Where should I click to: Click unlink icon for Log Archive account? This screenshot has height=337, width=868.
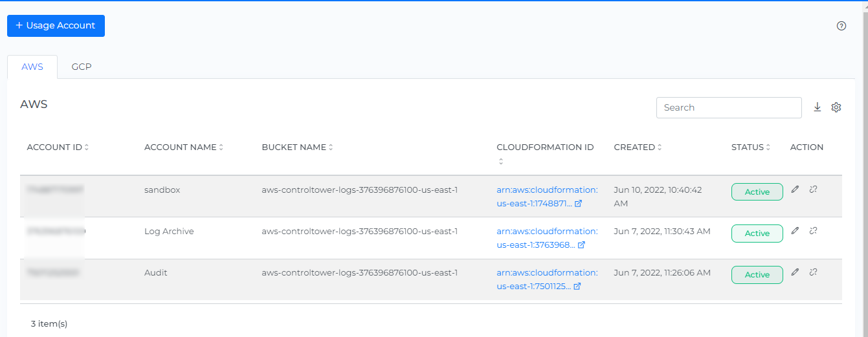(814, 231)
